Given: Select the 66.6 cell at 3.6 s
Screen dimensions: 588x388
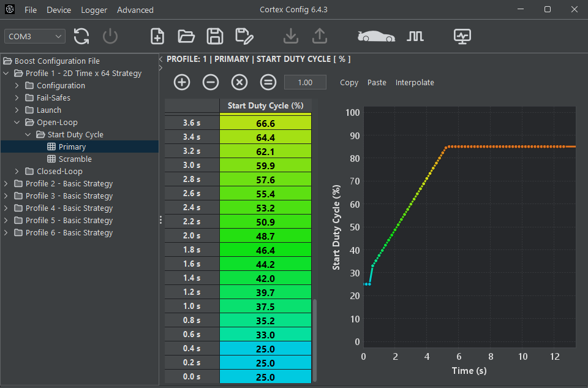Looking at the screenshot, I should coord(265,123).
